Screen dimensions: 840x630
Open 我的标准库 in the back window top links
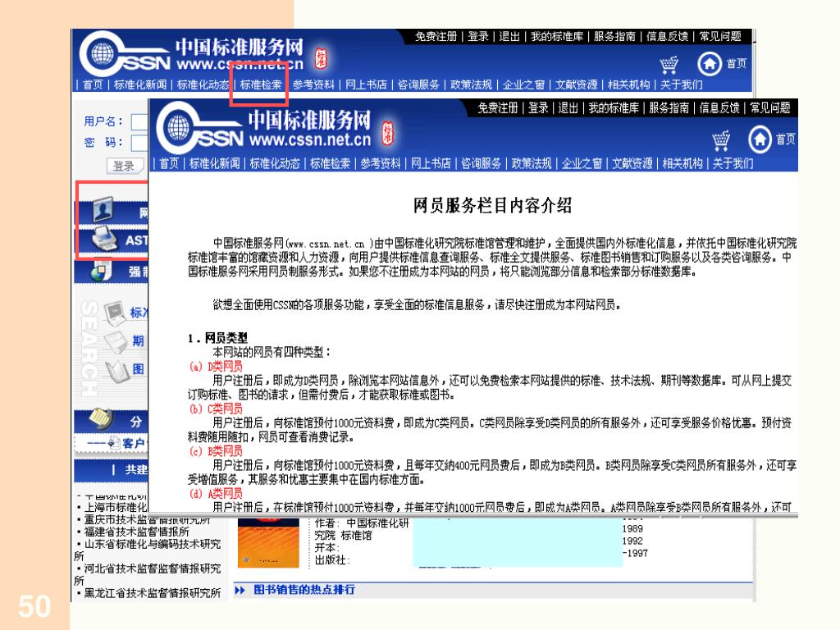(x=557, y=36)
